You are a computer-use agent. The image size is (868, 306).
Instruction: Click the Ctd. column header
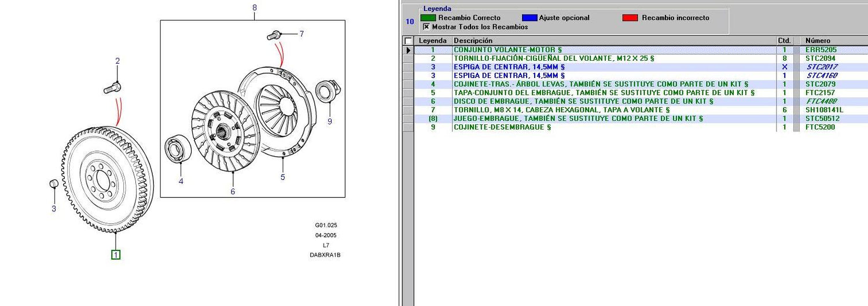[x=784, y=41]
